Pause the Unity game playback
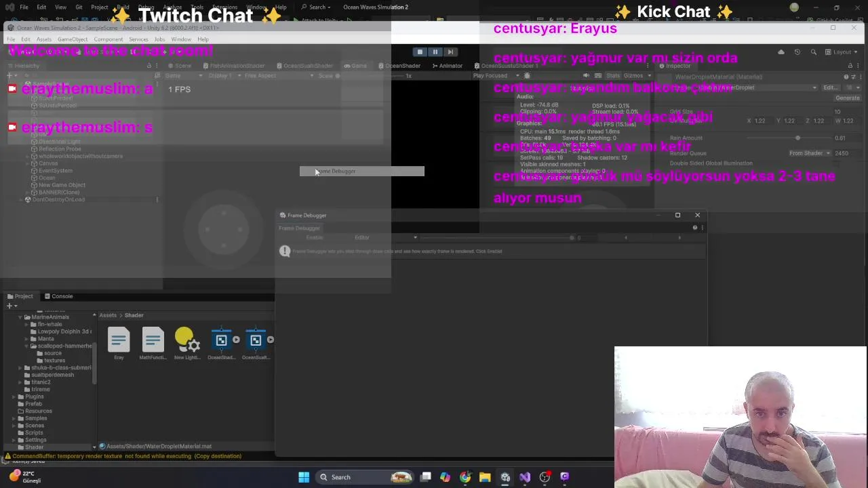This screenshot has height=488, width=868. (435, 52)
